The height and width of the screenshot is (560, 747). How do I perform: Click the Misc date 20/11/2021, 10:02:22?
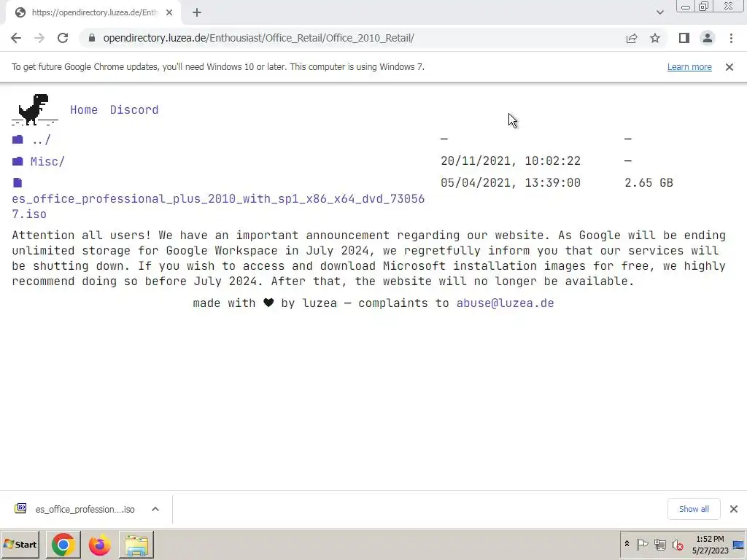511,161
